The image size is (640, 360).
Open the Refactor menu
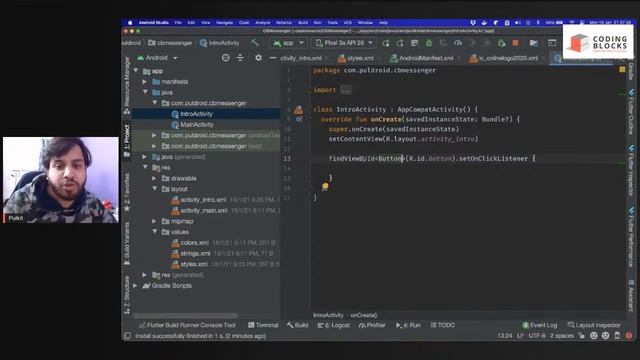click(284, 22)
